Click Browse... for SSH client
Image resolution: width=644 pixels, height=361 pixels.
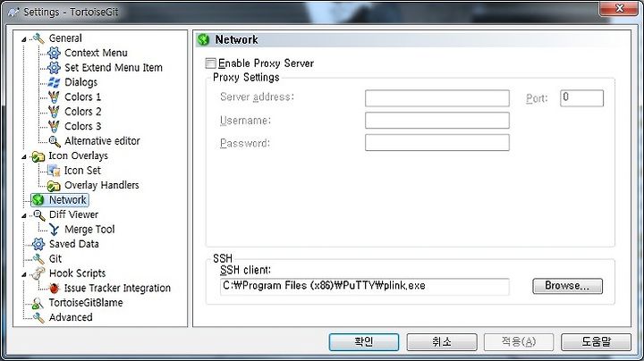[x=567, y=286]
